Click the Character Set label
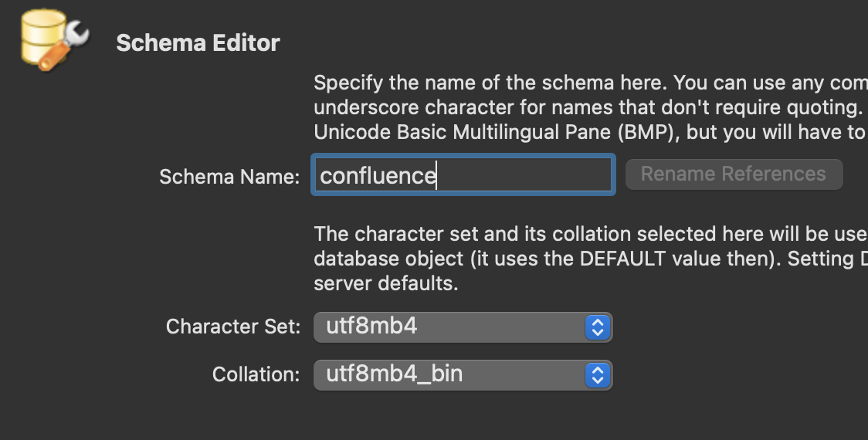Screen dimensions: 868x440 (233, 327)
